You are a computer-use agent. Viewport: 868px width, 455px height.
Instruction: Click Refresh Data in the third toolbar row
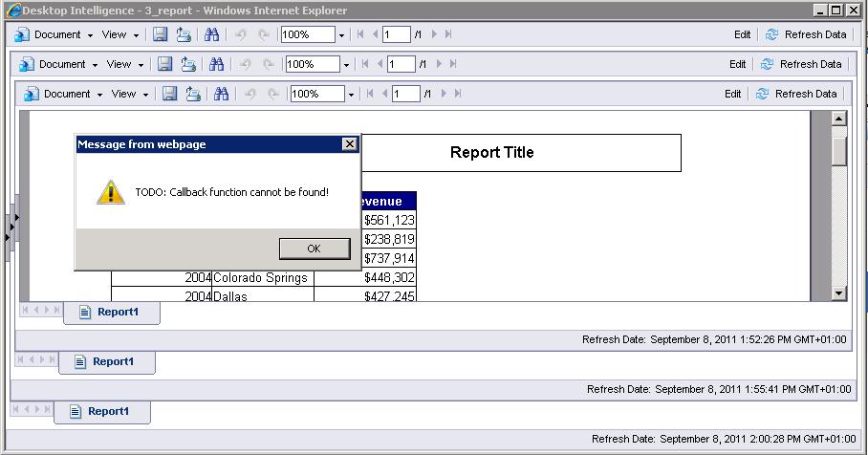795,94
